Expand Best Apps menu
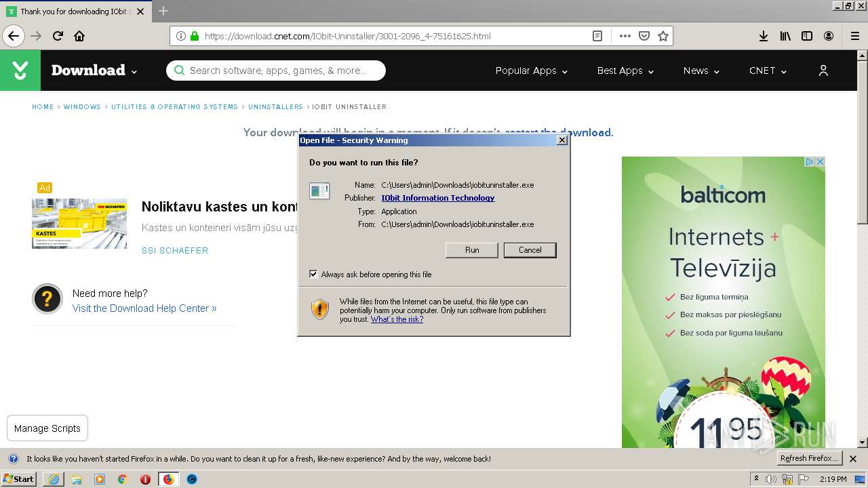Screen dimensions: 868x488 (625, 70)
